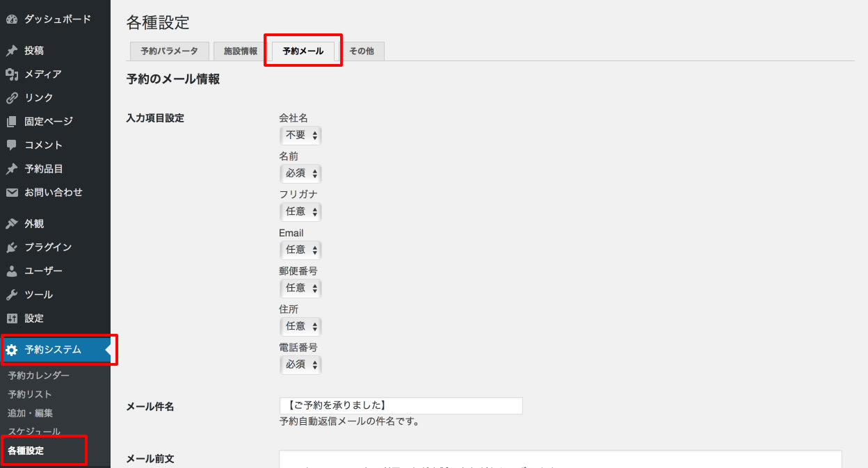The height and width of the screenshot is (468, 868).
Task: Click the 投稿 pushpin icon
Action: click(11, 51)
